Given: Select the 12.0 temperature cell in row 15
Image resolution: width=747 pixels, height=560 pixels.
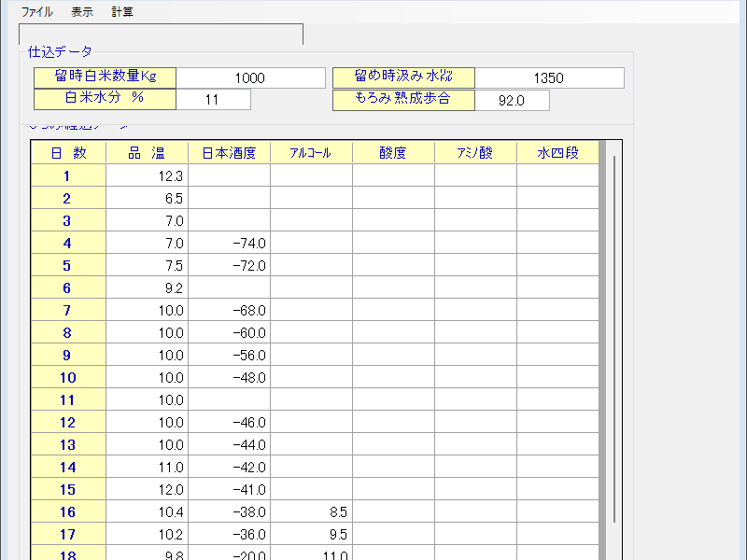Looking at the screenshot, I should (148, 489).
